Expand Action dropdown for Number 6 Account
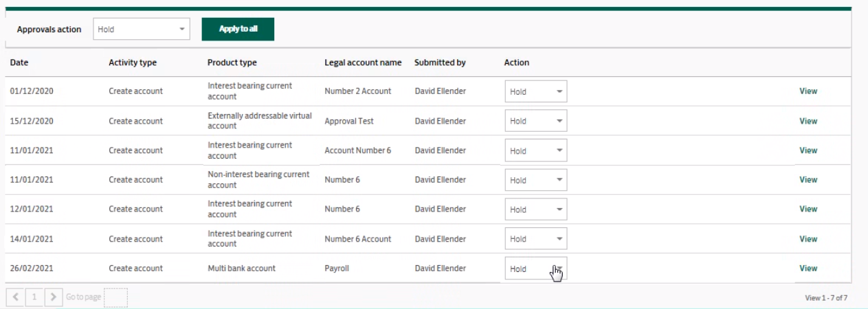This screenshot has height=309, width=868. (x=536, y=239)
